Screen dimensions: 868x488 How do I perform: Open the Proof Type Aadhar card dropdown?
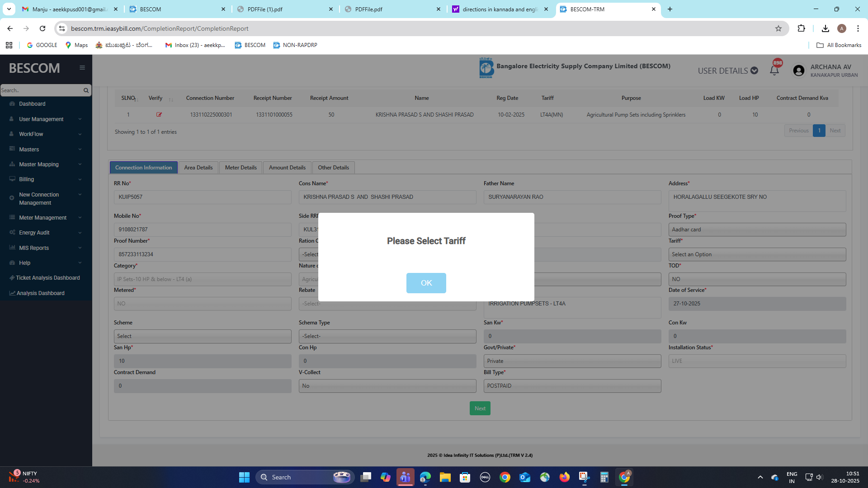757,230
